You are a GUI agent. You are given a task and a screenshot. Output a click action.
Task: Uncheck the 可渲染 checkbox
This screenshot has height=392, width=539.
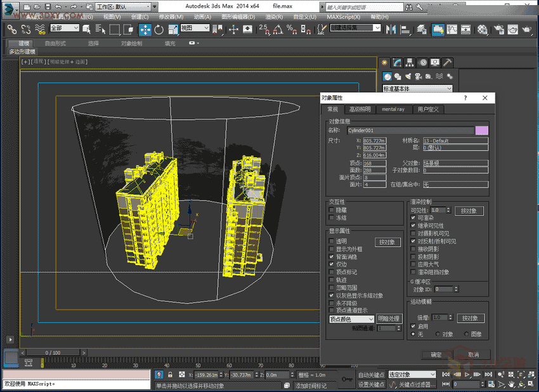(x=413, y=218)
